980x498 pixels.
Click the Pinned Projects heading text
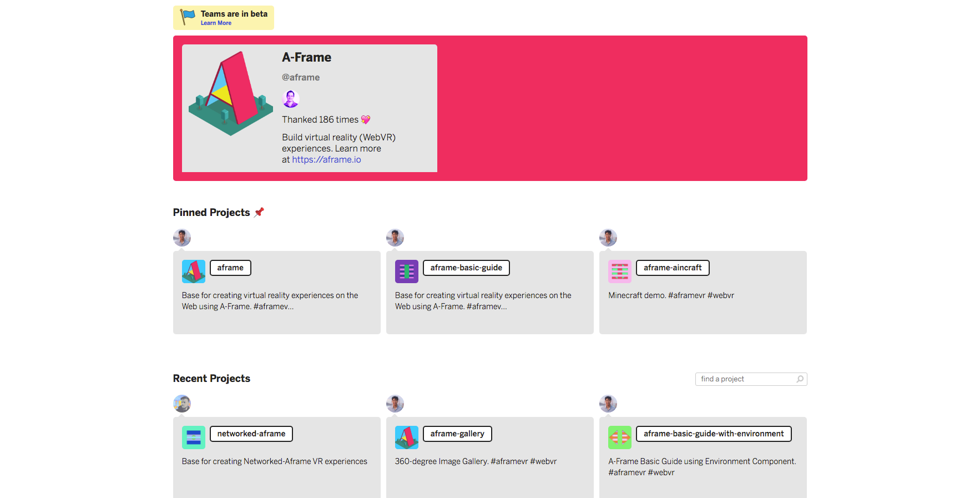[211, 213]
